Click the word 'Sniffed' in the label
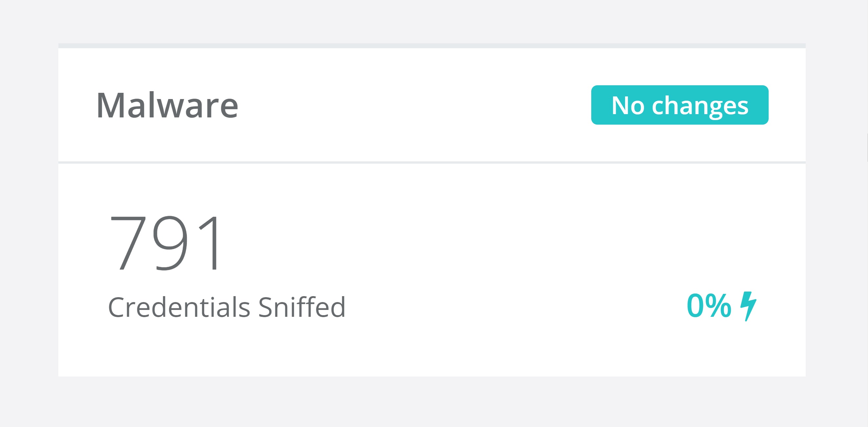 (302, 307)
